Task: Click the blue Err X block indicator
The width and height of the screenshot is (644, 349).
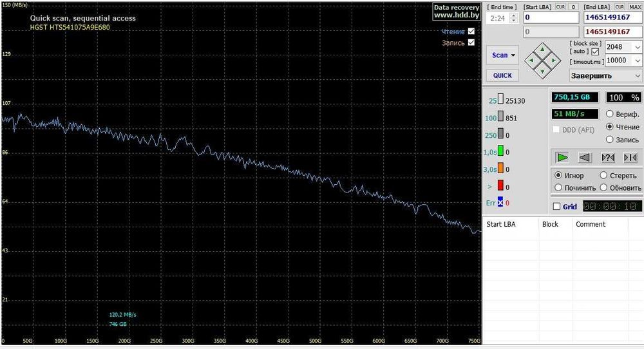Action: coord(500,202)
